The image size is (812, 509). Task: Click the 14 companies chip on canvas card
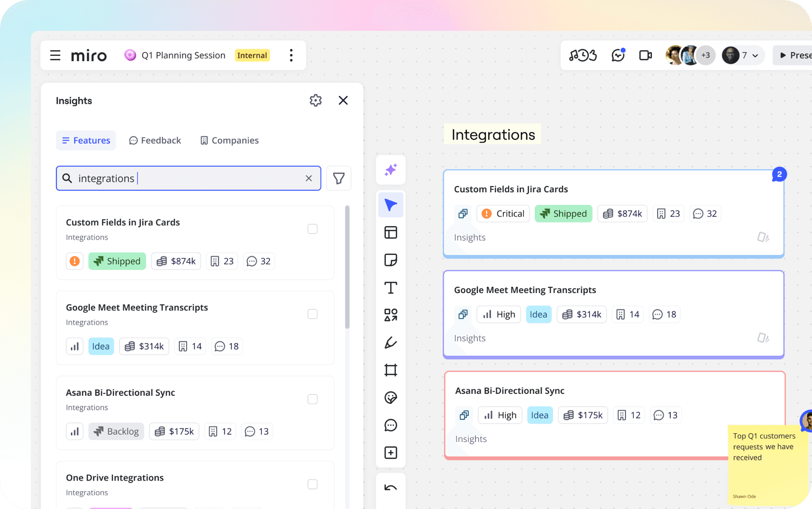(x=628, y=314)
